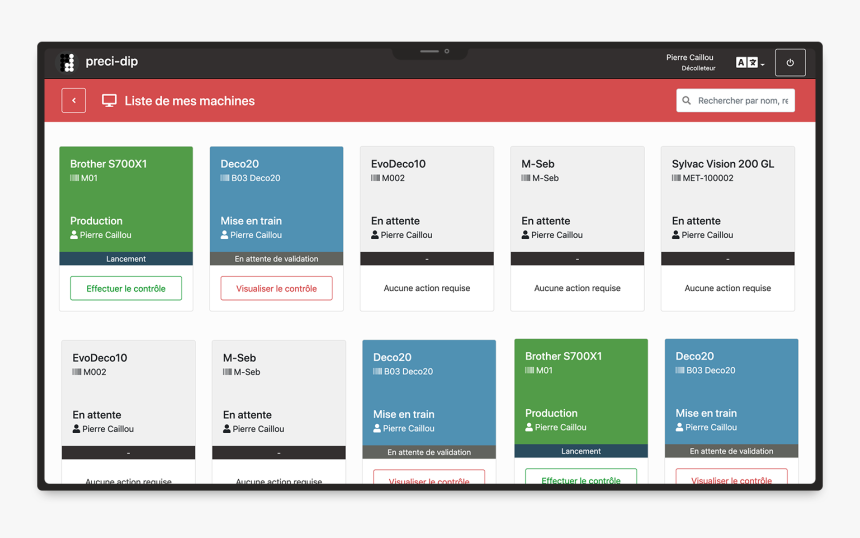Click the monitor icon beside Liste de mes machines

coord(109,100)
